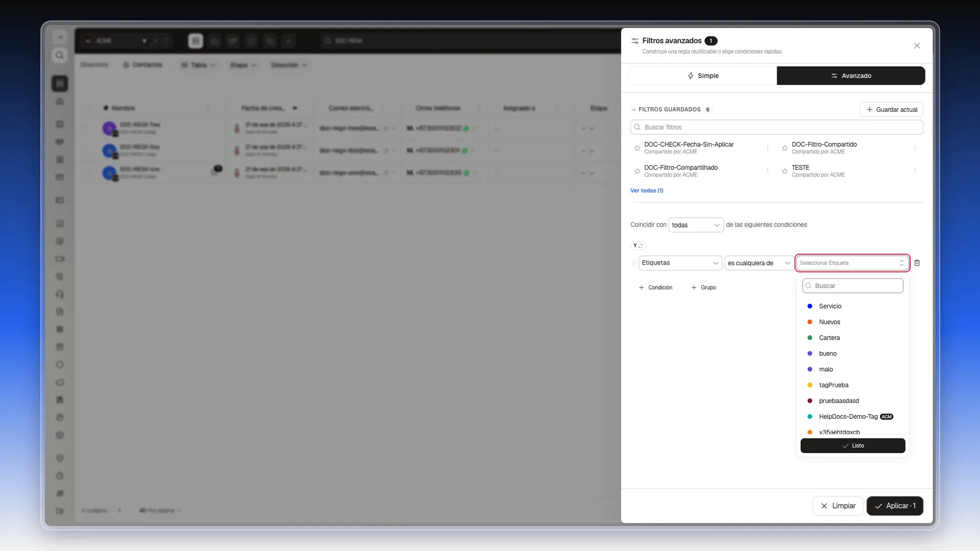
Task: Select the malo tag
Action: [852, 369]
